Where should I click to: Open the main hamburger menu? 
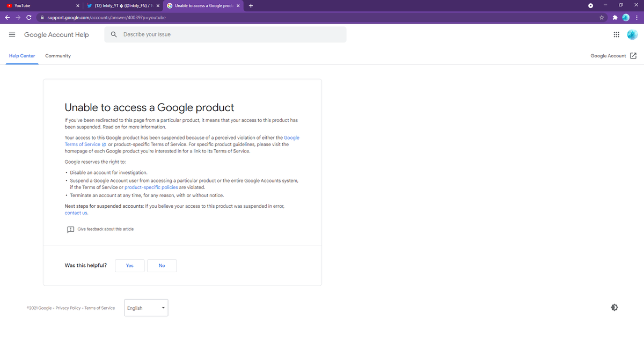[12, 35]
